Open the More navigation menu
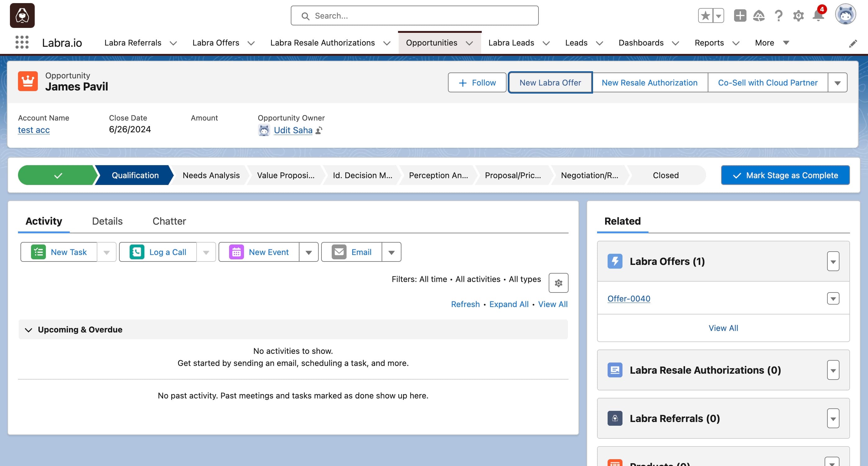 coord(772,43)
